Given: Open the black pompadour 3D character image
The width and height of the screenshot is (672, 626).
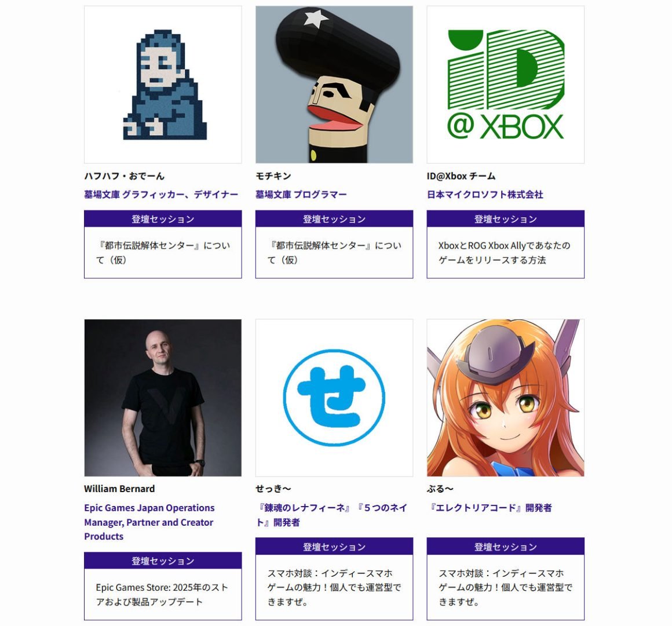Looking at the screenshot, I should pos(334,85).
